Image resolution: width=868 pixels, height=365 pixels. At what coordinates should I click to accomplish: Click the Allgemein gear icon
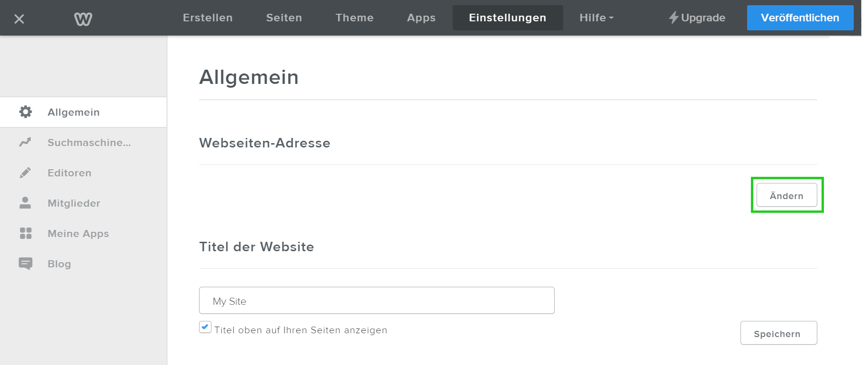click(26, 112)
